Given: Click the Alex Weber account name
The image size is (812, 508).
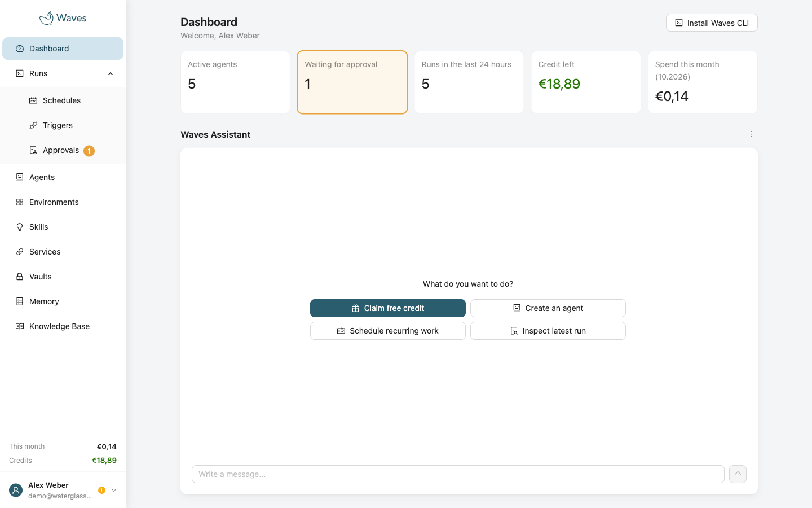Looking at the screenshot, I should pyautogui.click(x=48, y=485).
